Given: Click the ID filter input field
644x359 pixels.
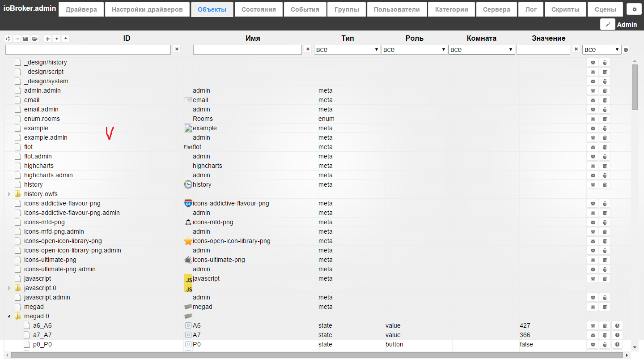Looking at the screenshot, I should [x=88, y=50].
